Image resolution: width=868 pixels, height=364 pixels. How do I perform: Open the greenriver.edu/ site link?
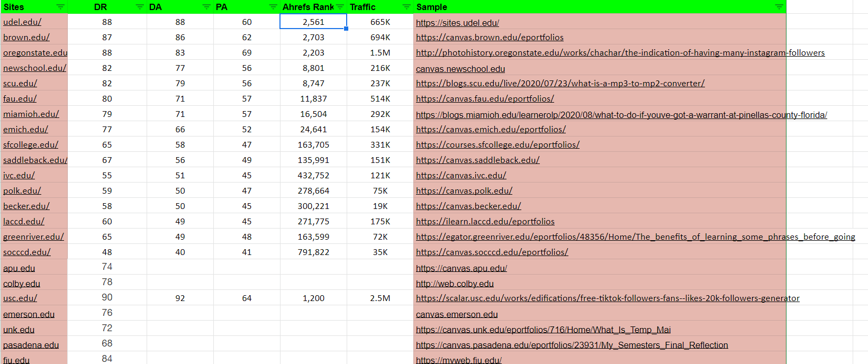click(x=33, y=237)
